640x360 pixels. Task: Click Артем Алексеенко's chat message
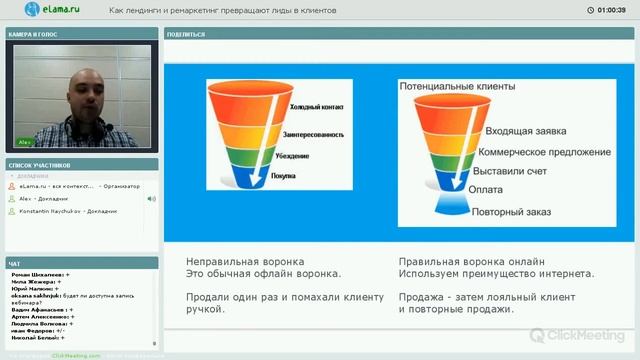43,317
